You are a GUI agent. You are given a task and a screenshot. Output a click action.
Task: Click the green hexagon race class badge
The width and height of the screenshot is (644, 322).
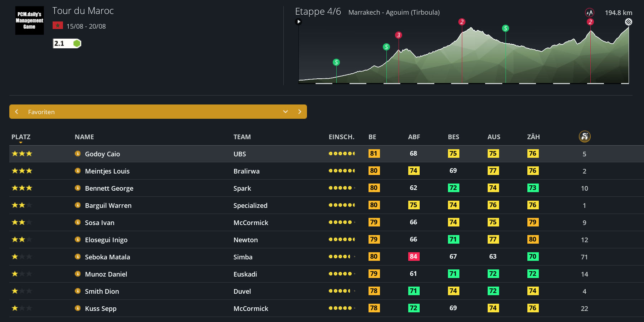tap(77, 43)
